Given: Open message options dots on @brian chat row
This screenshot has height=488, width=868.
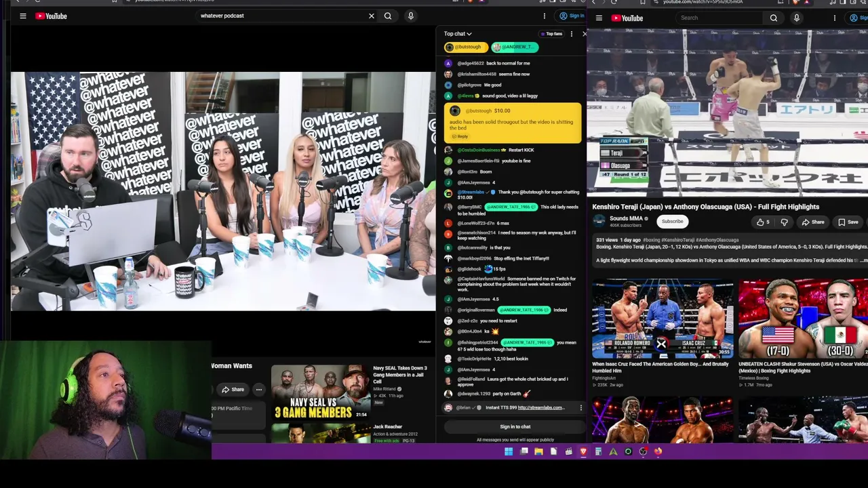Looking at the screenshot, I should pyautogui.click(x=580, y=408).
